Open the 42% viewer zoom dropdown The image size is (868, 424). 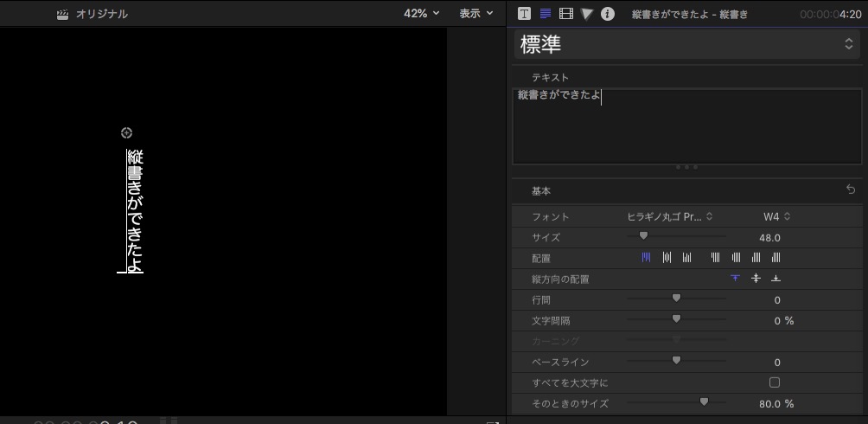(x=421, y=14)
